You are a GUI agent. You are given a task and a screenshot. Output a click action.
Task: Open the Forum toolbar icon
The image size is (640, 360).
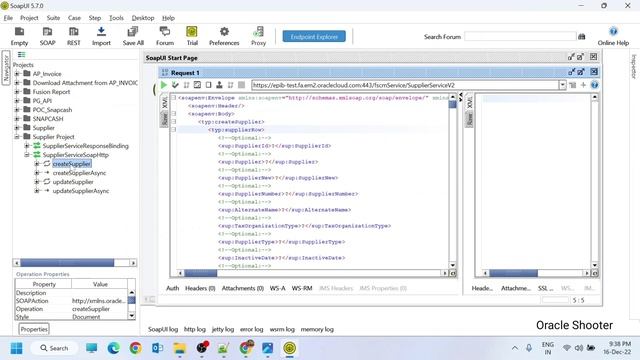coord(165,36)
